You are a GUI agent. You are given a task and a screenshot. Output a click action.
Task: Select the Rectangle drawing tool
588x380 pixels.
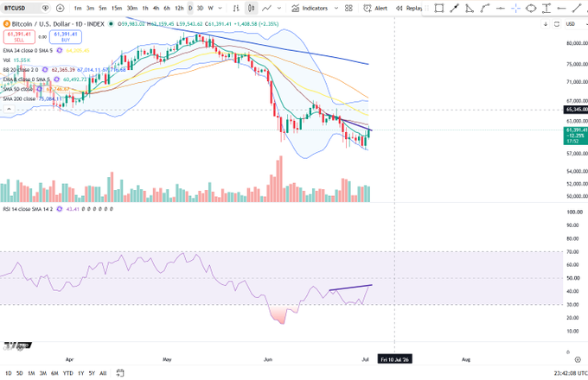pyautogui.click(x=438, y=9)
